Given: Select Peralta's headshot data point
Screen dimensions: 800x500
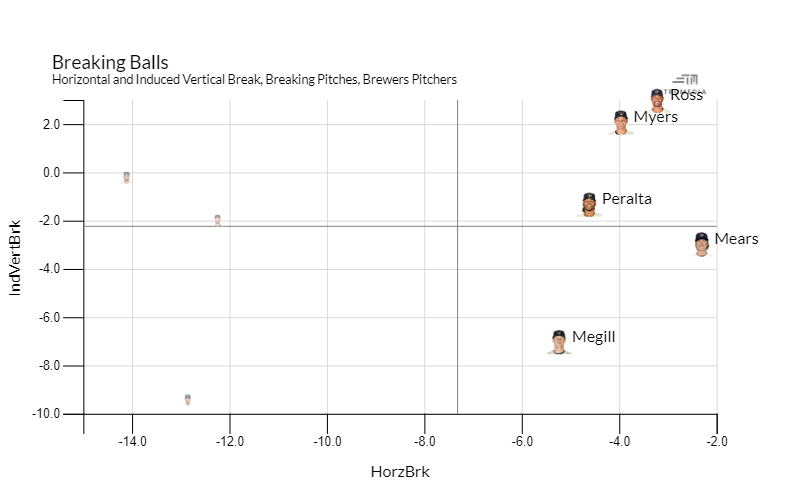Looking at the screenshot, I should click(590, 204).
